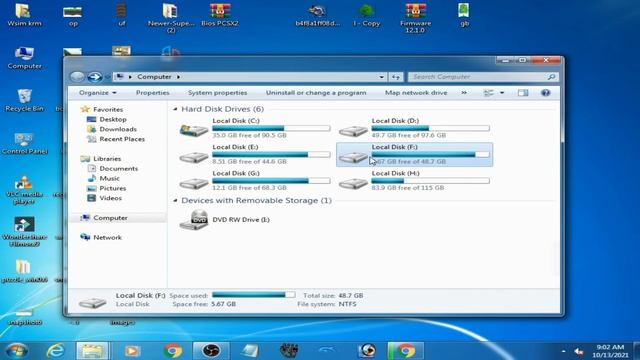Image resolution: width=640 pixels, height=360 pixels.
Task: Click the refresh button beside address bar
Action: point(396,77)
